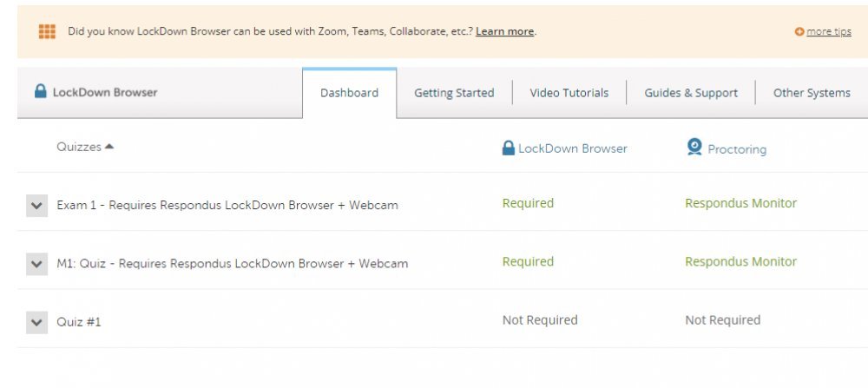The image size is (868, 388).
Task: Open the Other Systems tab
Action: (x=812, y=93)
